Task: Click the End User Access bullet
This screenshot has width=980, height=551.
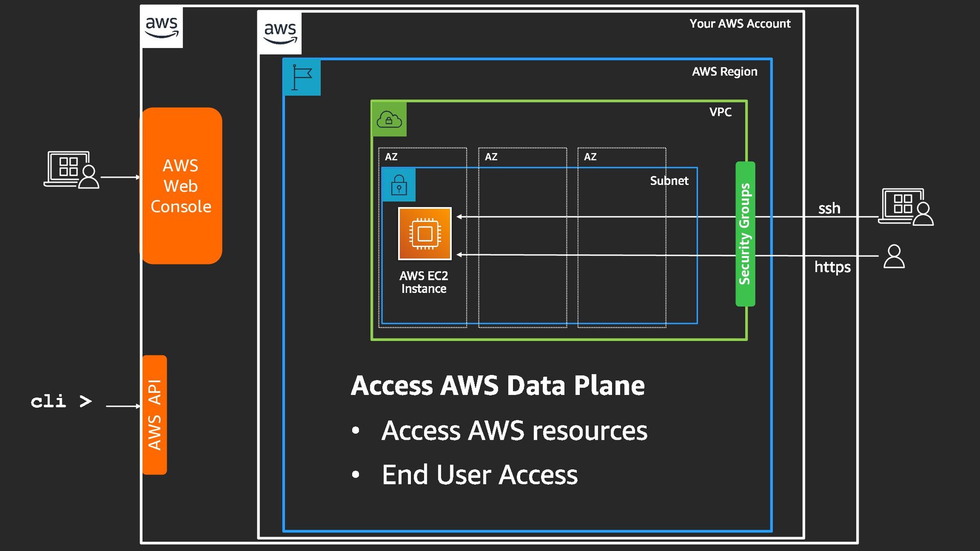Action: (479, 474)
